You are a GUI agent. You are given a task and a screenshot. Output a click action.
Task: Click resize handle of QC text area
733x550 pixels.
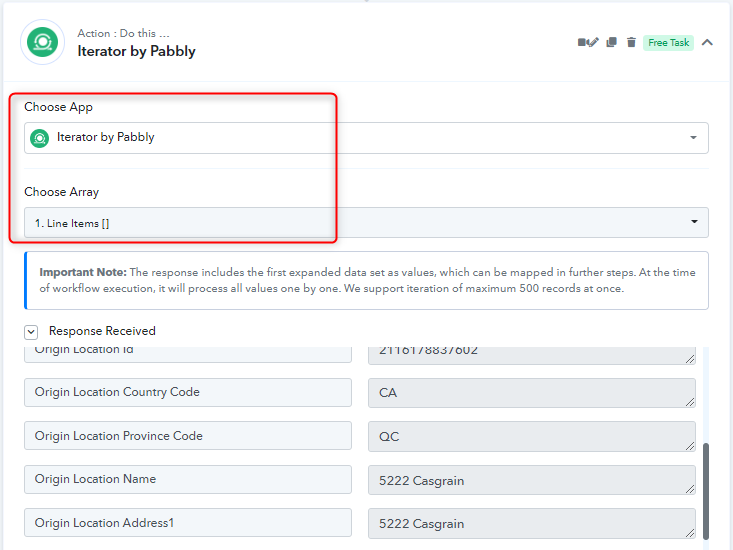click(690, 446)
